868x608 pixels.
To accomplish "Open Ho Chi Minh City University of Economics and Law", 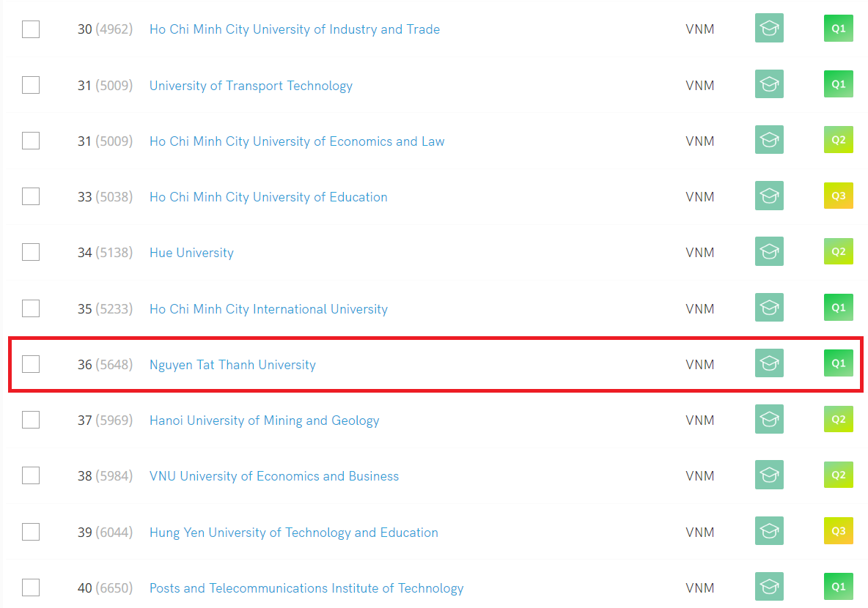I will tap(297, 141).
